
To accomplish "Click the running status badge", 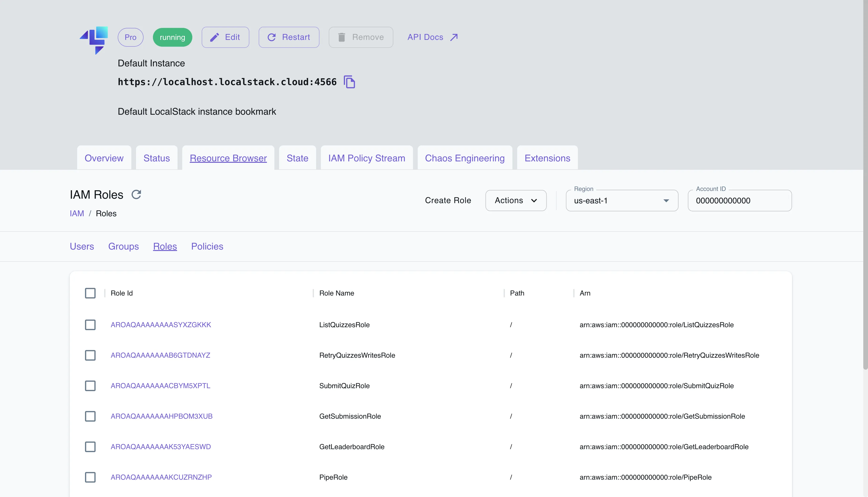I will pyautogui.click(x=172, y=37).
